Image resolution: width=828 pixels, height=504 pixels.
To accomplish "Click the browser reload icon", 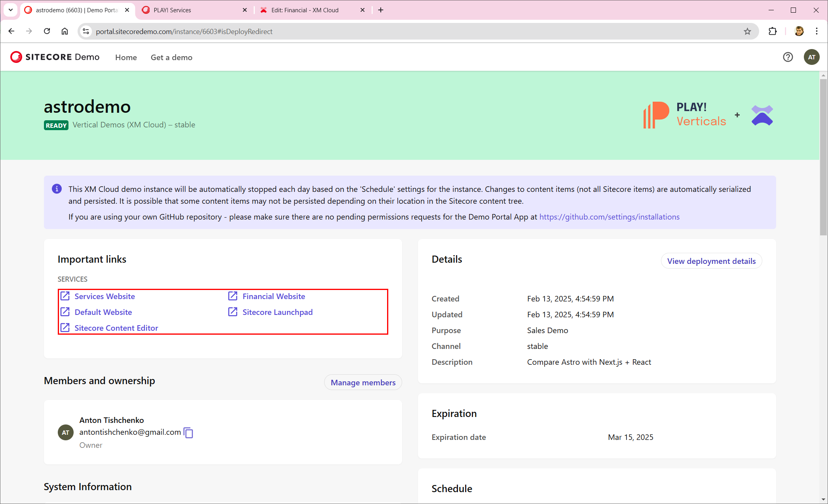I will pyautogui.click(x=47, y=31).
